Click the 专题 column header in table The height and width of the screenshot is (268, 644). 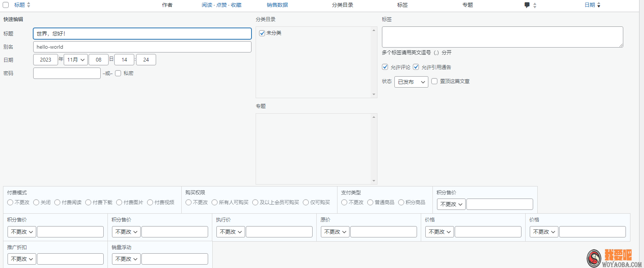click(468, 5)
